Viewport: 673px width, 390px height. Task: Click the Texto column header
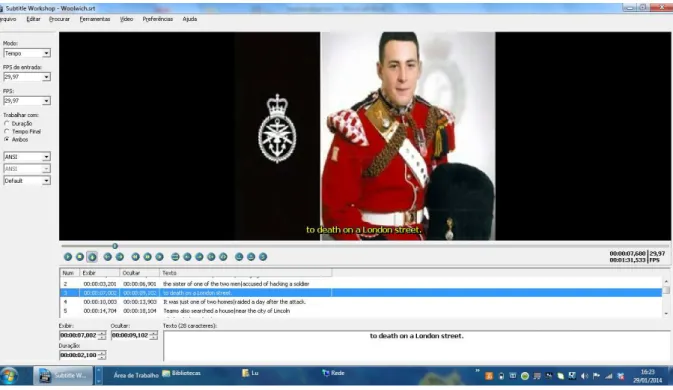246,273
